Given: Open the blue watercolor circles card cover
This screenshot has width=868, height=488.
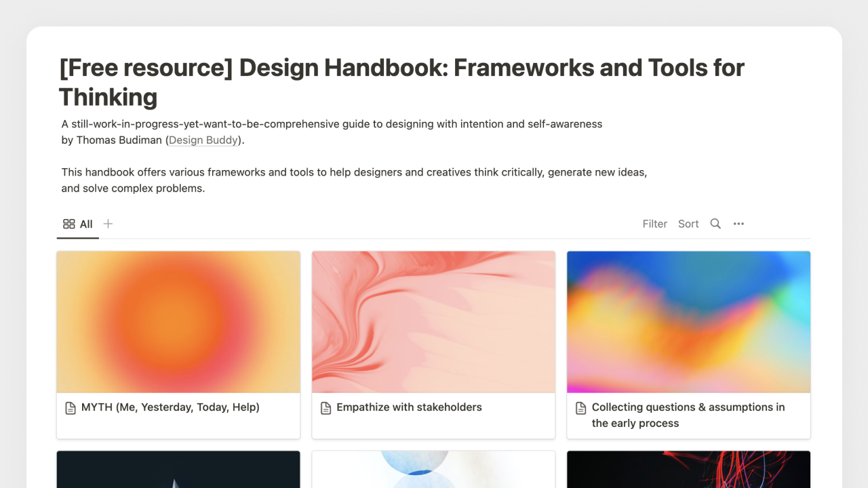Looking at the screenshot, I should point(433,470).
